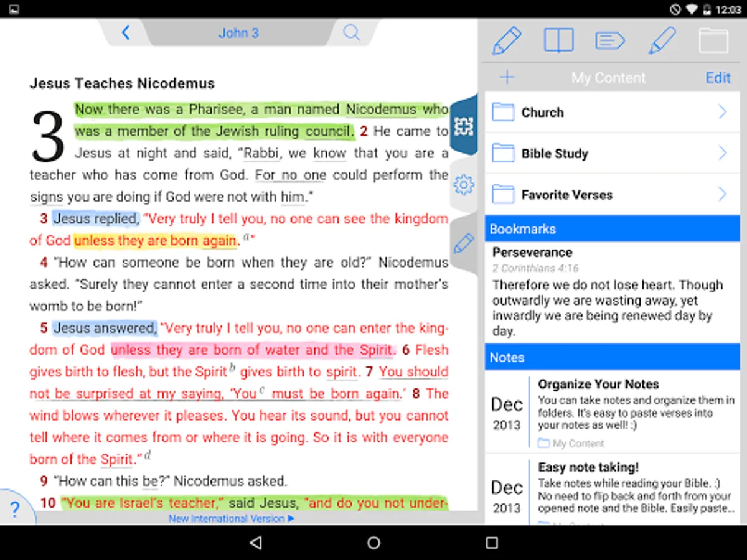The width and height of the screenshot is (747, 560).
Task: Open footnote a in verse 3
Action: click(247, 236)
